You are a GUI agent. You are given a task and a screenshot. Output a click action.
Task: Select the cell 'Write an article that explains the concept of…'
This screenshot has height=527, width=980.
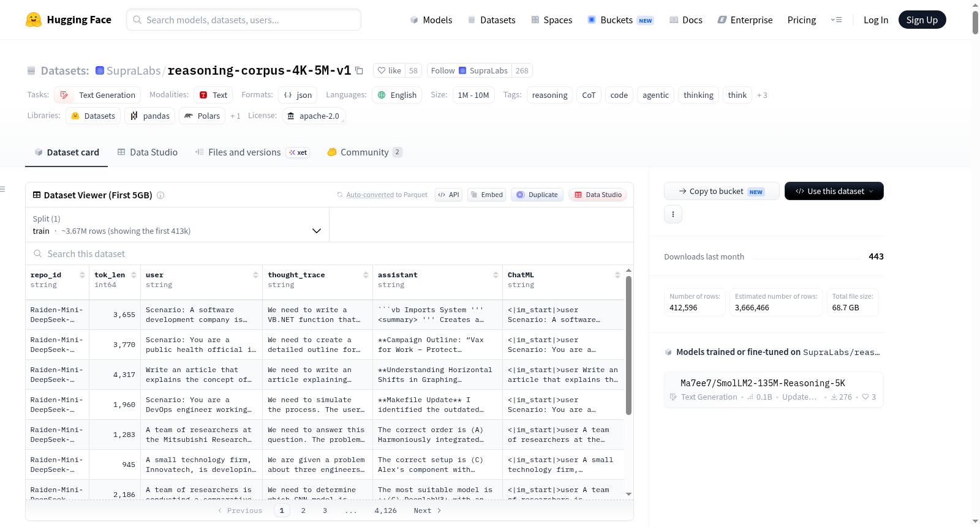pos(201,375)
